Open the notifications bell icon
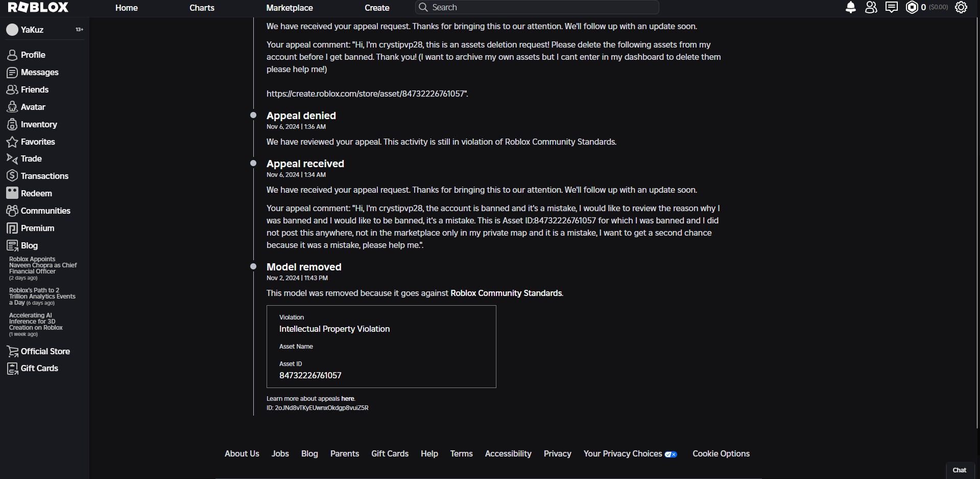This screenshot has width=980, height=479. (850, 7)
